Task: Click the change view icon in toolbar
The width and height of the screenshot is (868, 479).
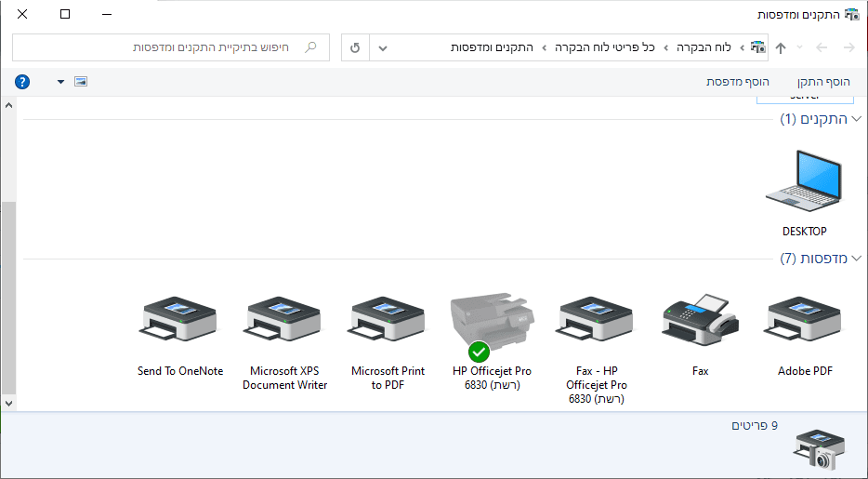Action: click(81, 82)
